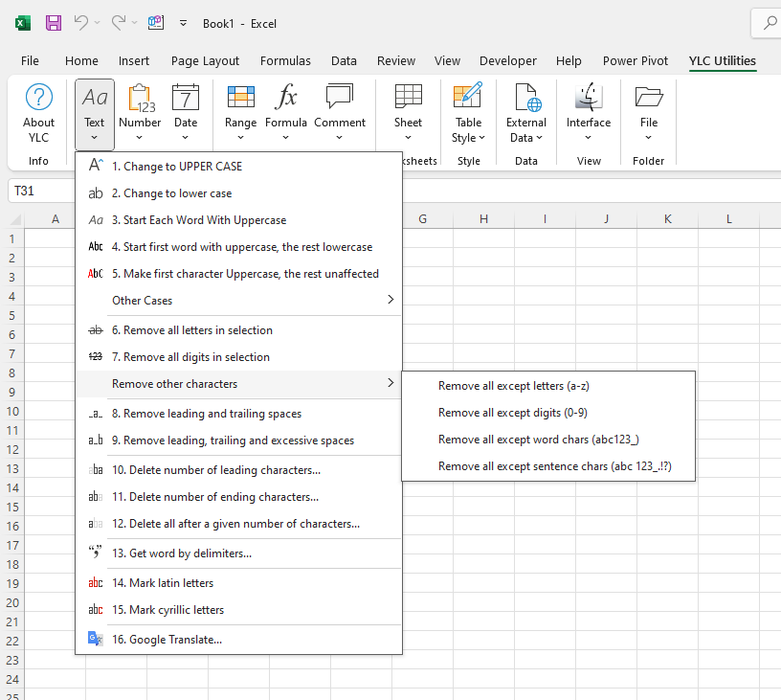Select Remove all except digits (0-9)
781x700 pixels.
[x=512, y=413]
